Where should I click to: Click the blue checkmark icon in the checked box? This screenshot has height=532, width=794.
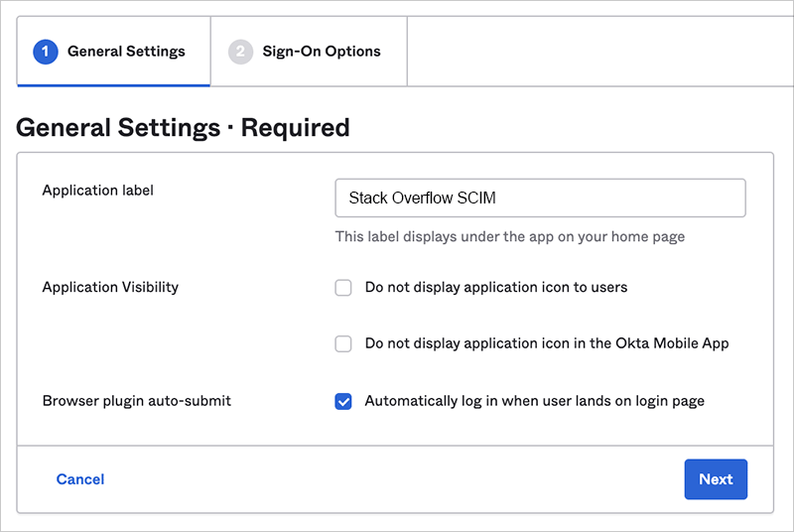tap(343, 401)
